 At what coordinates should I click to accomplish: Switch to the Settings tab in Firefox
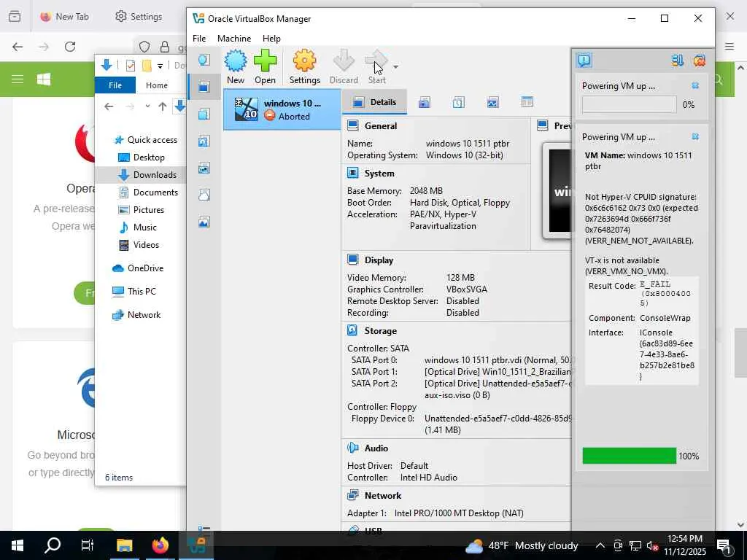[x=139, y=16]
